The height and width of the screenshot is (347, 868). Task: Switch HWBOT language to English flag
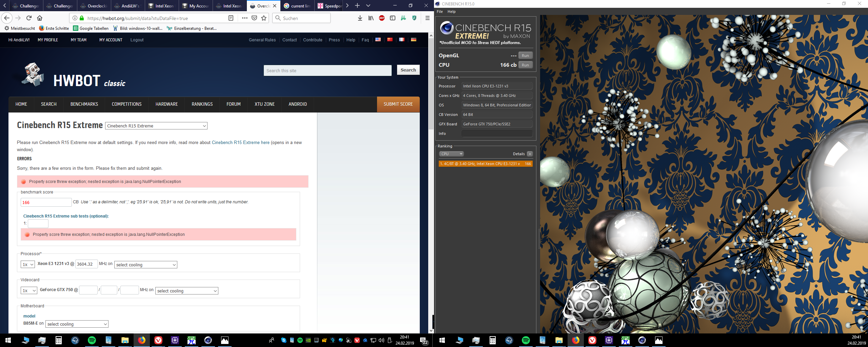coord(378,40)
